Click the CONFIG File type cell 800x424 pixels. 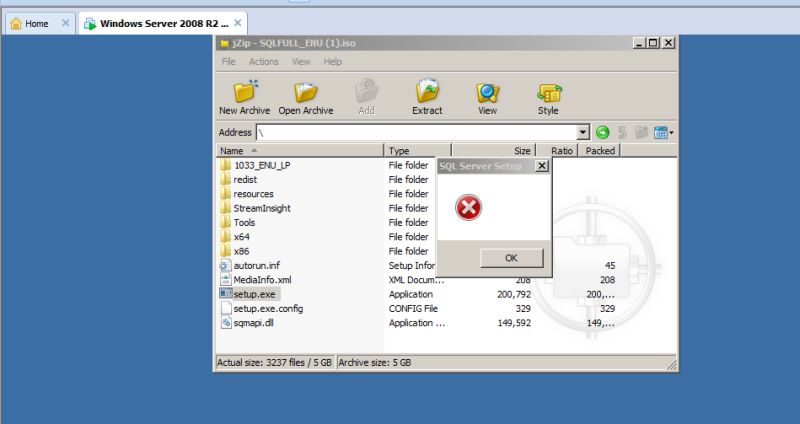413,309
